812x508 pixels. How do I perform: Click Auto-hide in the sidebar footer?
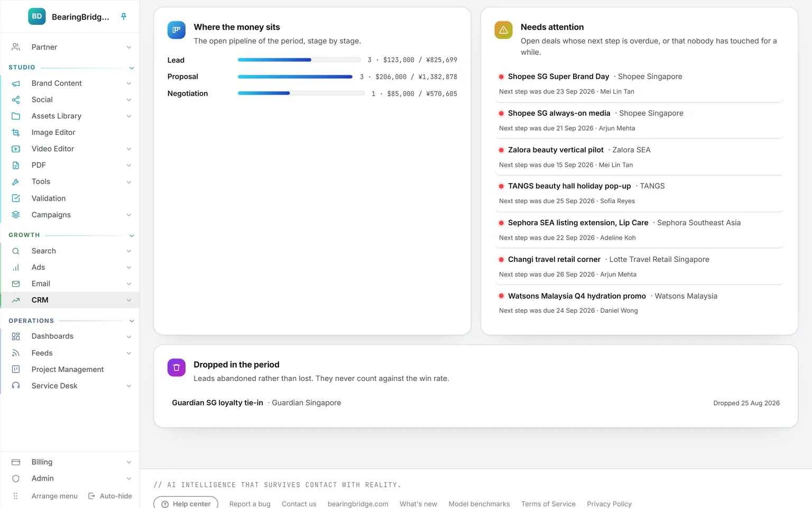coord(110,496)
